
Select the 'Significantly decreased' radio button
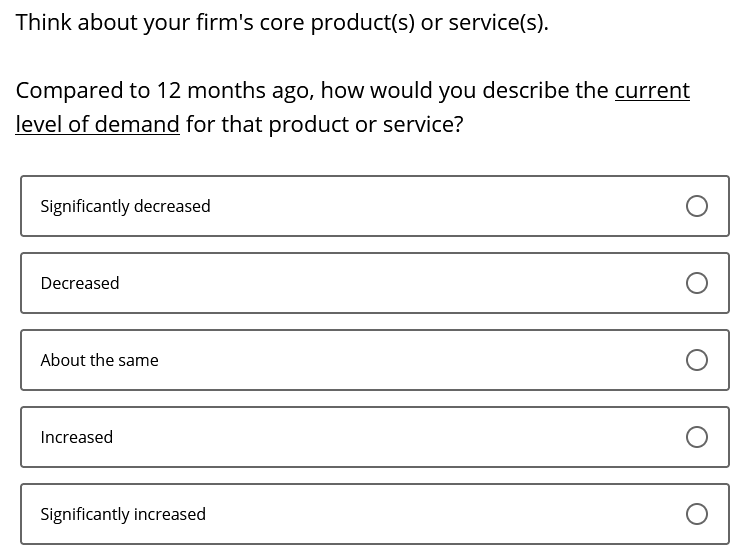[696, 206]
